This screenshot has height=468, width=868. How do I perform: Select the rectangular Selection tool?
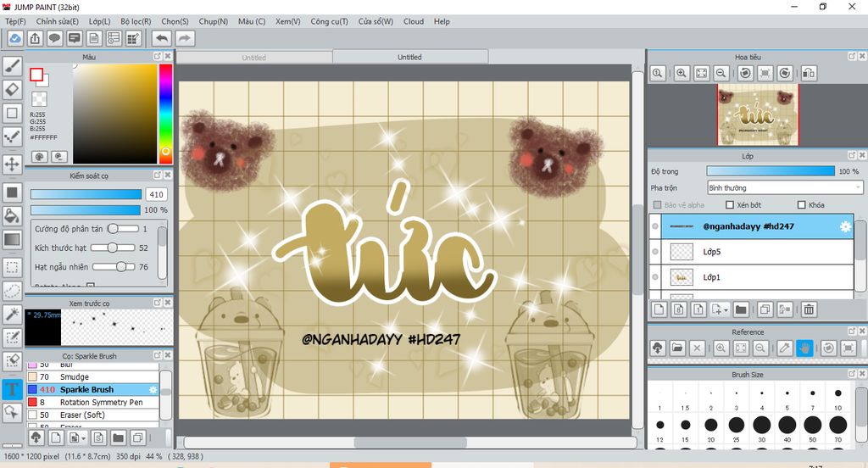point(12,267)
